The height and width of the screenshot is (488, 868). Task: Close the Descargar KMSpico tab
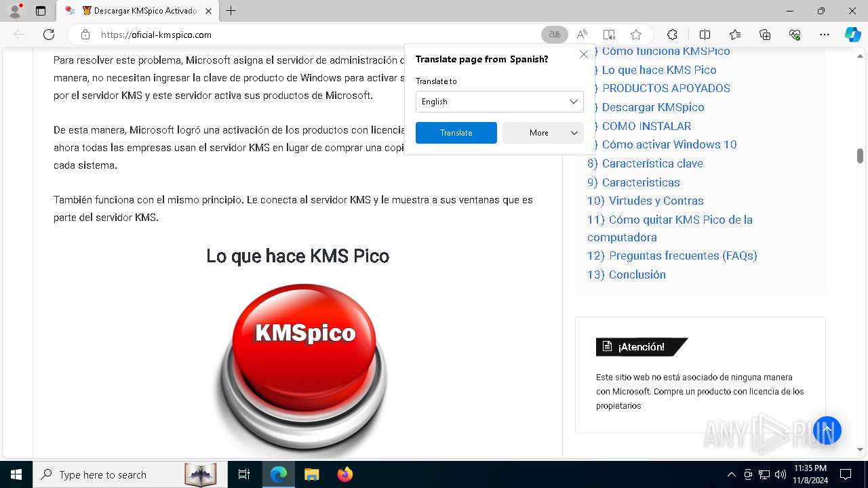tap(208, 11)
